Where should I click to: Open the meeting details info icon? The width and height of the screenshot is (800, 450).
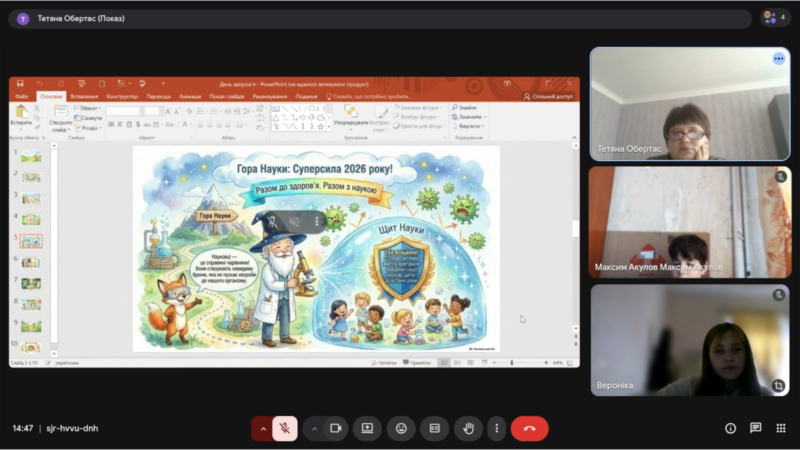[x=730, y=428]
